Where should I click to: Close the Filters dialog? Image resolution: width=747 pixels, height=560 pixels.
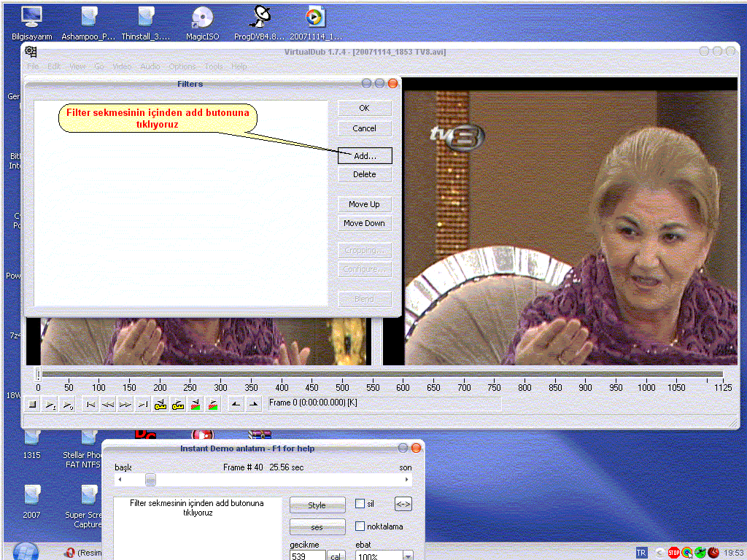click(393, 84)
